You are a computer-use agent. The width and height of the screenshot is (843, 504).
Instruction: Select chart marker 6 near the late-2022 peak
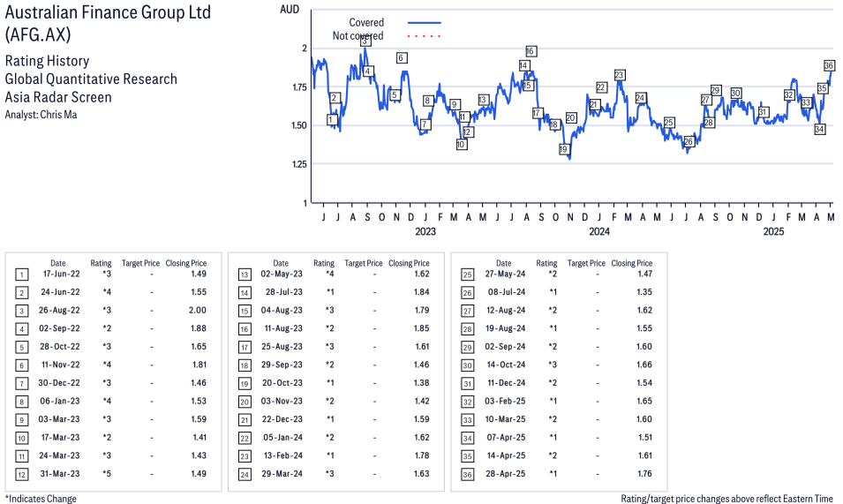401,57
